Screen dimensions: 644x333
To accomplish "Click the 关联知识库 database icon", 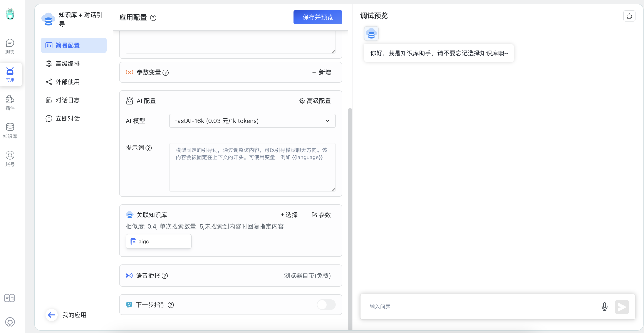I will (129, 215).
